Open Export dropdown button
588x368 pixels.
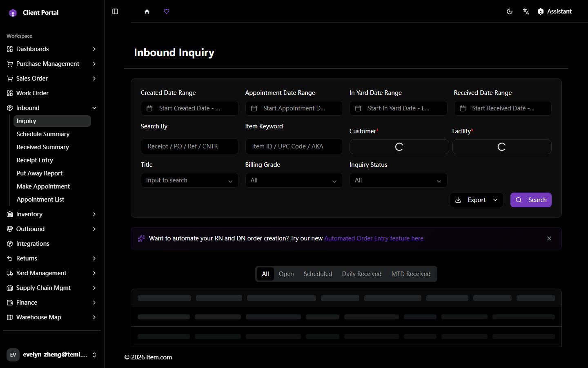tap(477, 200)
